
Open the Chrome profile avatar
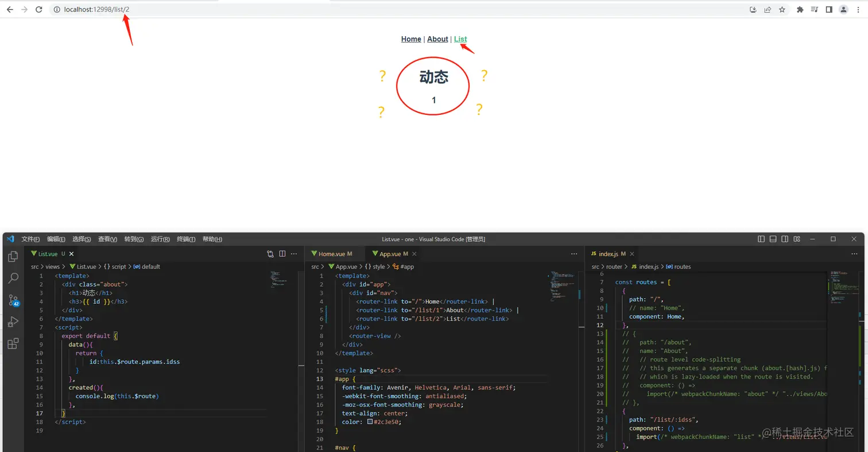click(x=843, y=10)
